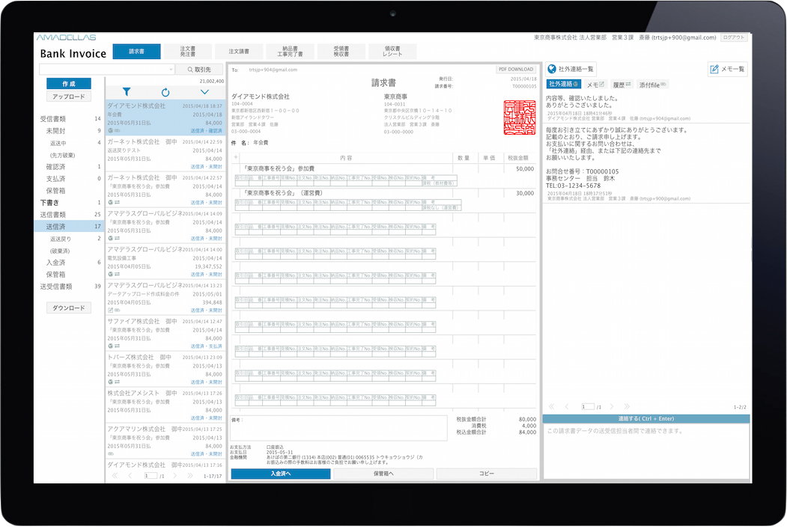
Task: Select the (先方破棄) folder
Action: point(70,155)
